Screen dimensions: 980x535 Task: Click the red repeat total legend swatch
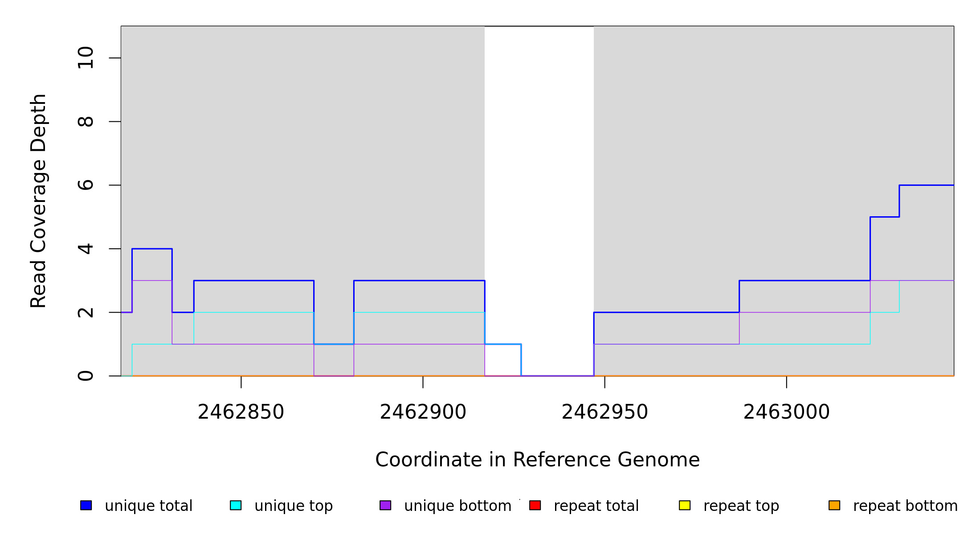(535, 505)
